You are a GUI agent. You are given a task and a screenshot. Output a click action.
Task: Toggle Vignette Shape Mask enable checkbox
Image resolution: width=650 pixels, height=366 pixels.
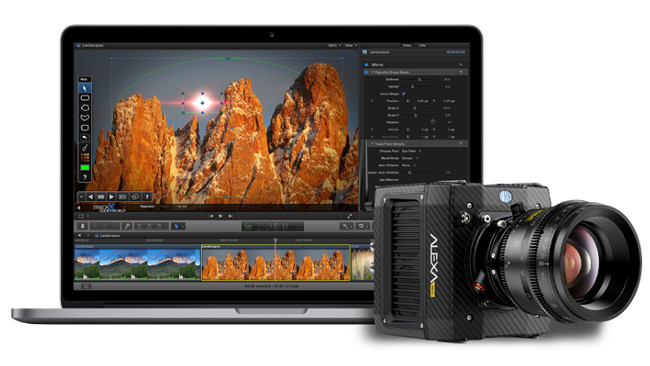point(366,72)
